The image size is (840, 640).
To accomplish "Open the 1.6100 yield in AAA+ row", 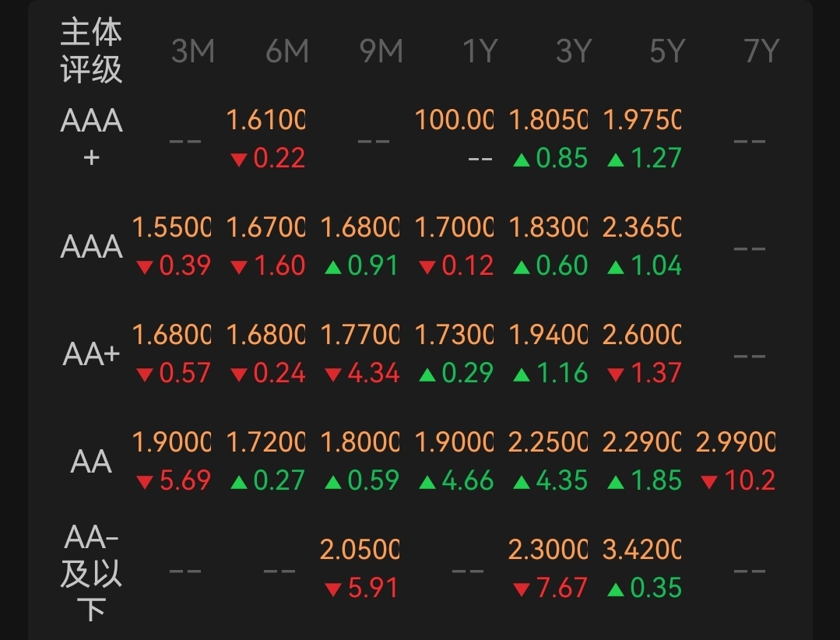I will coord(265,120).
